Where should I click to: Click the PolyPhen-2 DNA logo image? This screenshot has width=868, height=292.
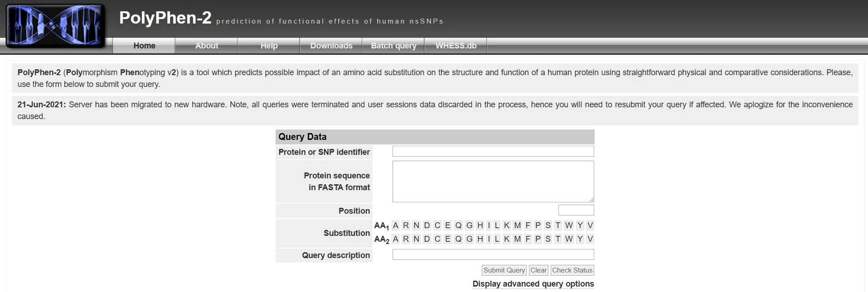[55, 25]
